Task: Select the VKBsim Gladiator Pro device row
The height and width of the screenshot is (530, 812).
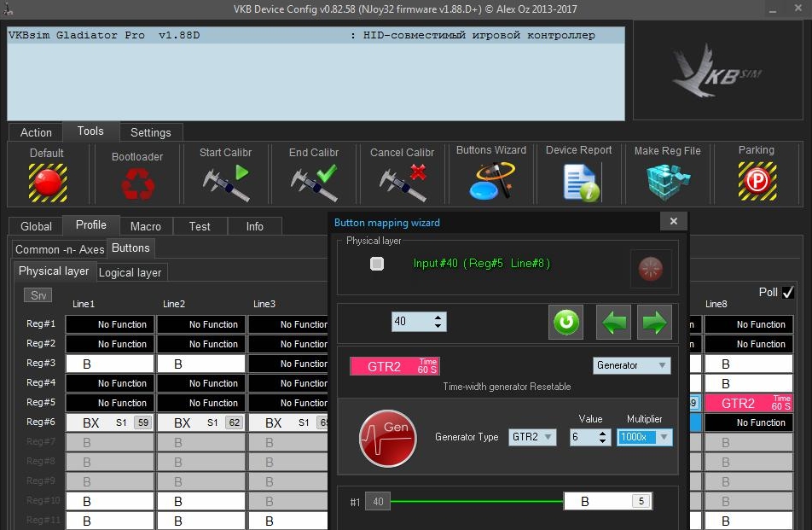Action: pyautogui.click(x=316, y=35)
